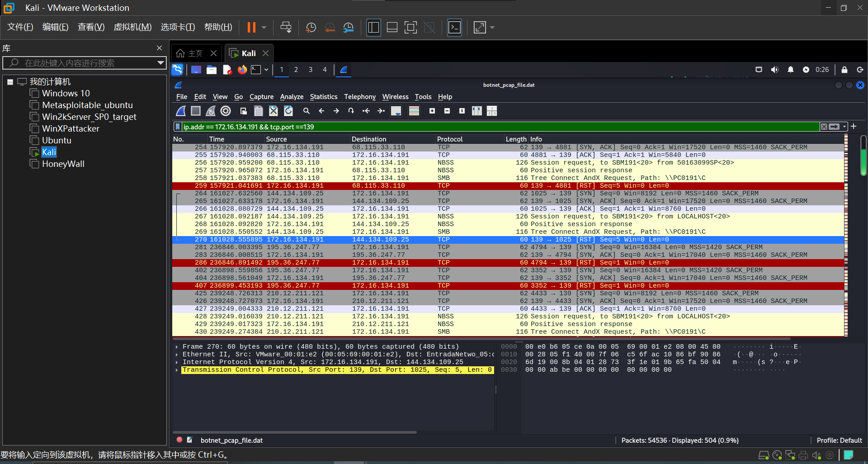Focus the display filter input field
The height and width of the screenshot is (464, 868).
click(x=500, y=127)
